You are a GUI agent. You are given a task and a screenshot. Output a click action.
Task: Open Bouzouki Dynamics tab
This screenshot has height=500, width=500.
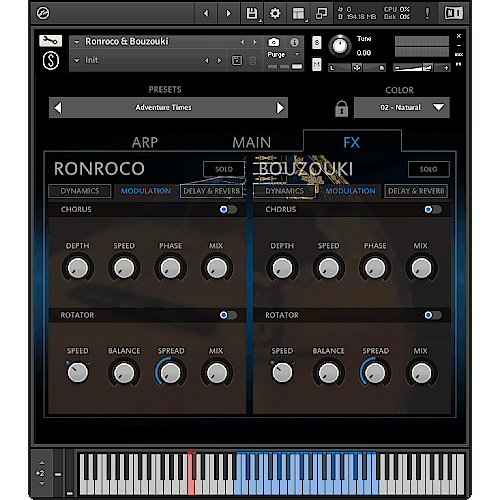coord(284,191)
